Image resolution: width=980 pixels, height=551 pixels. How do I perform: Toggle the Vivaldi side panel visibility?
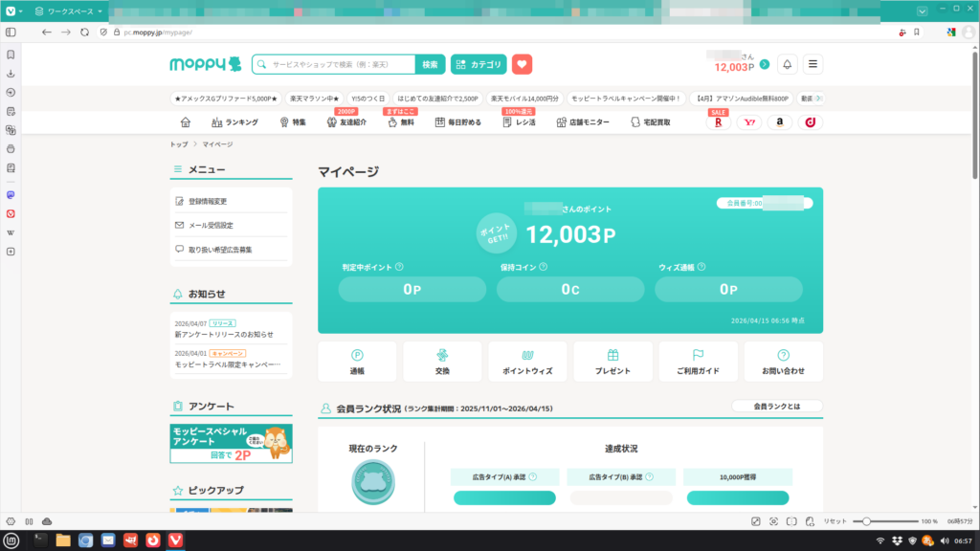click(11, 32)
